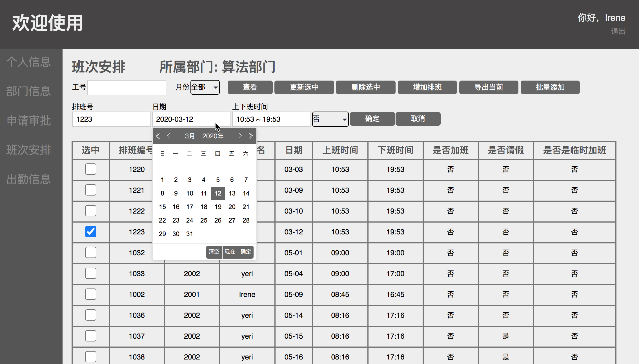
Task: Go to next year in the calendar
Action: click(251, 136)
